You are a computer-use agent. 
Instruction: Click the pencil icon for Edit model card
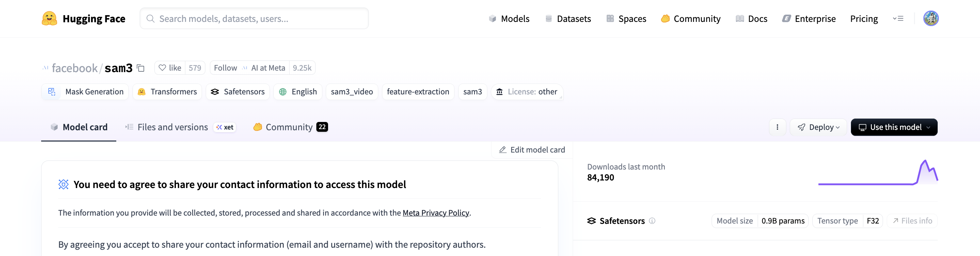point(502,150)
